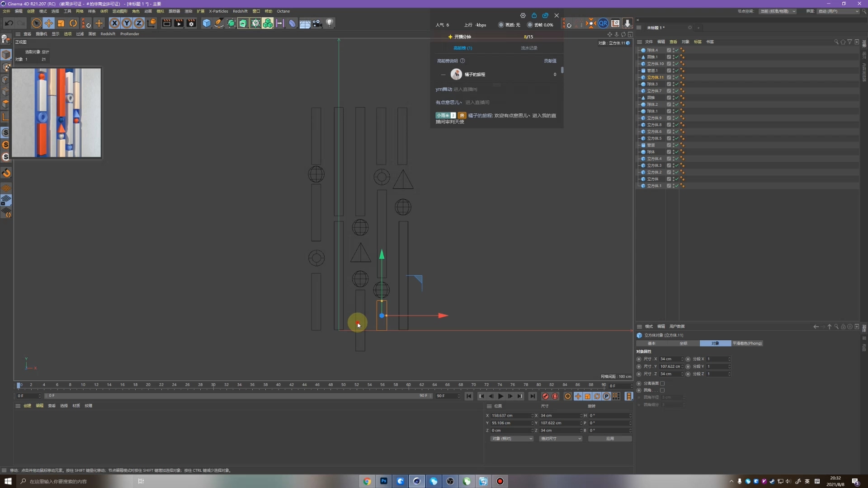Play the timeline animation forward
The width and height of the screenshot is (868, 488).
pos(500,396)
